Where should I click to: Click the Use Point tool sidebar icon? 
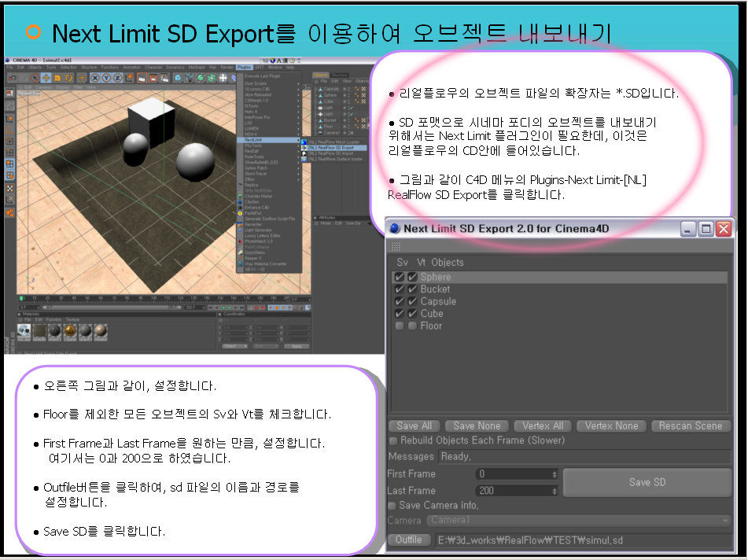tap(9, 141)
